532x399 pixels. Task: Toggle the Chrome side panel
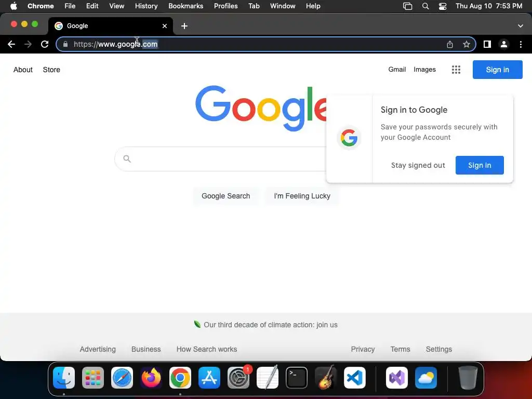click(x=487, y=44)
